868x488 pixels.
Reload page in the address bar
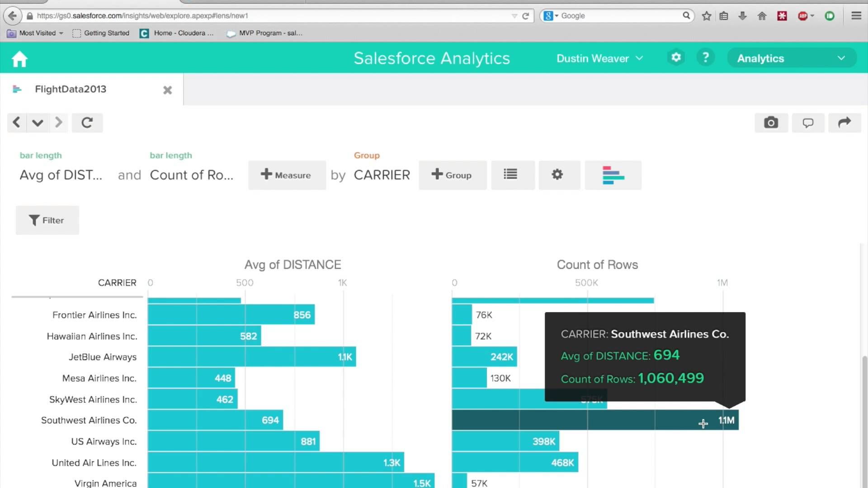click(x=525, y=16)
